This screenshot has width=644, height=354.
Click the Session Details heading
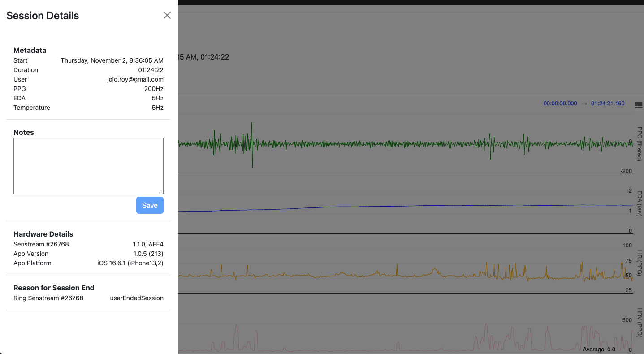(43, 16)
